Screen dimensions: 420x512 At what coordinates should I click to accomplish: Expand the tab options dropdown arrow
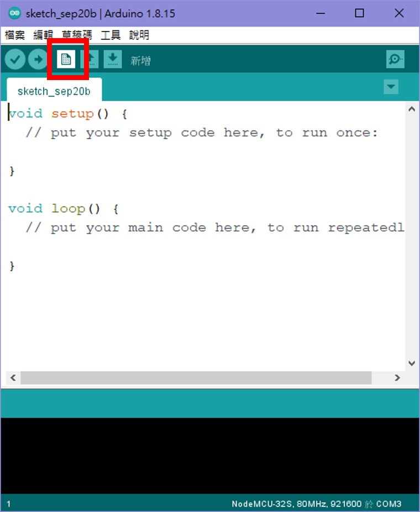391,87
